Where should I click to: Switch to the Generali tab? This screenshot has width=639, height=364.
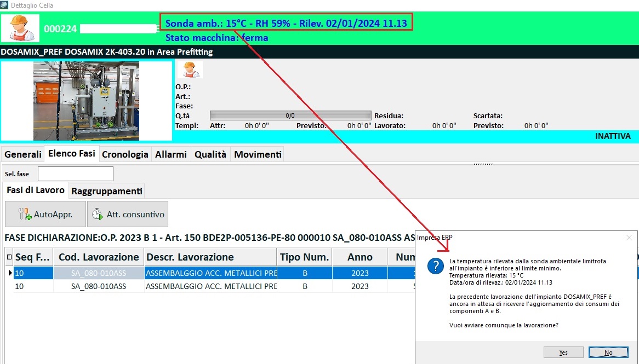(x=23, y=154)
